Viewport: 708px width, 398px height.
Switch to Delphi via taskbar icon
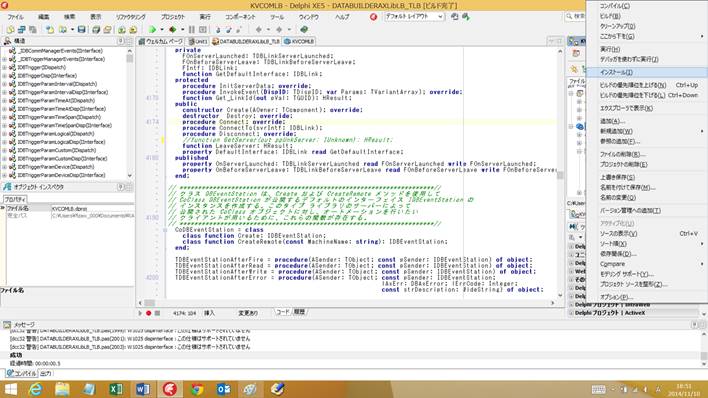170,389
